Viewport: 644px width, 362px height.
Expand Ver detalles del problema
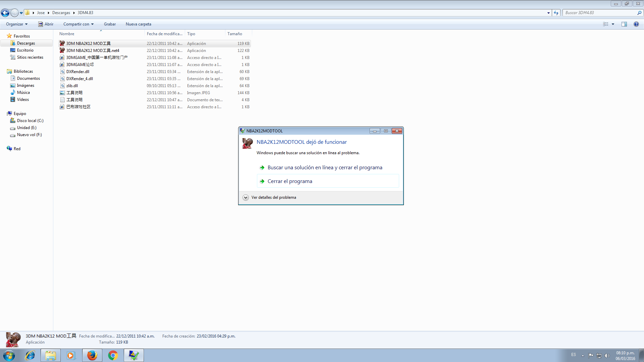coord(269,197)
